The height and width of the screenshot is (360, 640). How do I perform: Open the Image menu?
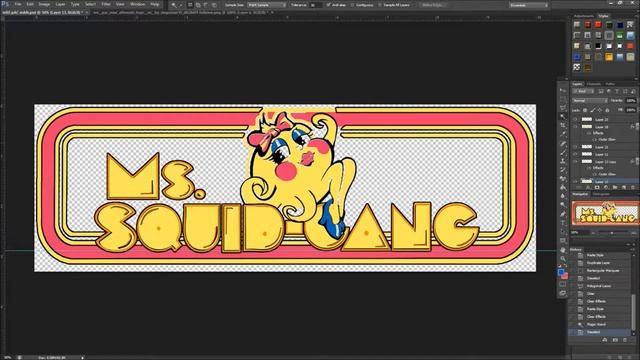(44, 4)
